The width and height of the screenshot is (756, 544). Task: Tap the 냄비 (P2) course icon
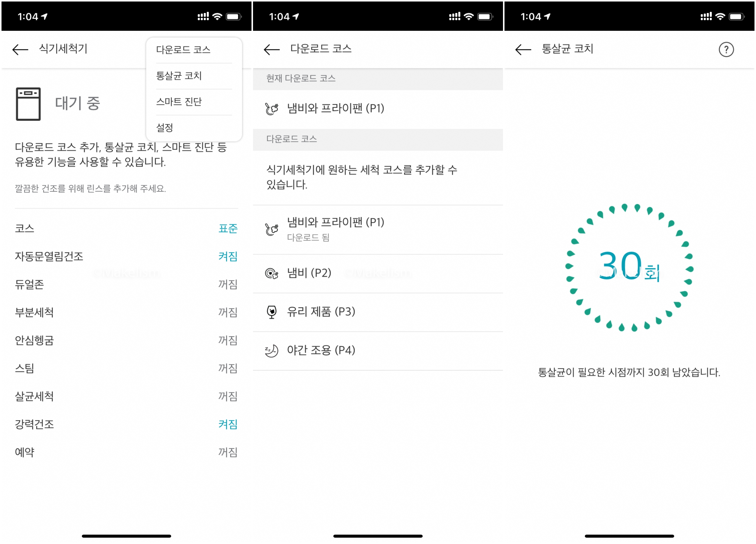pyautogui.click(x=271, y=273)
